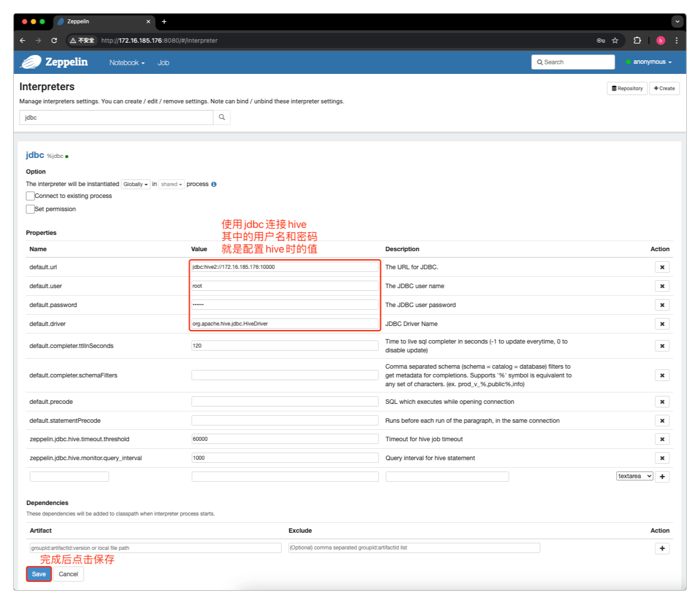This screenshot has height=604, width=700.
Task: Click the schemaFilters value field
Action: pos(285,375)
